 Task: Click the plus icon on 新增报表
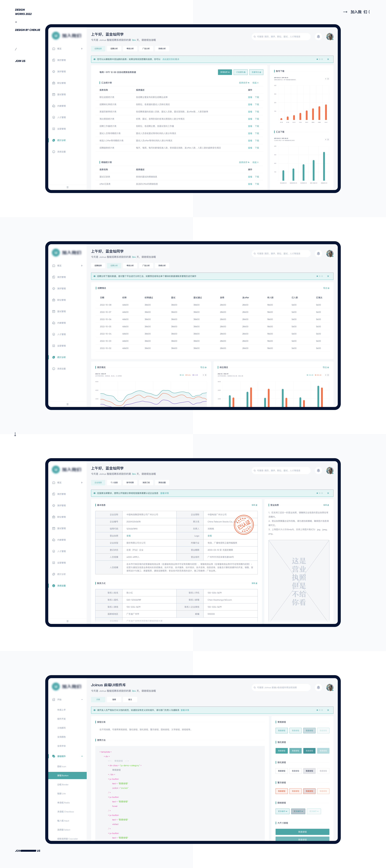click(229, 72)
